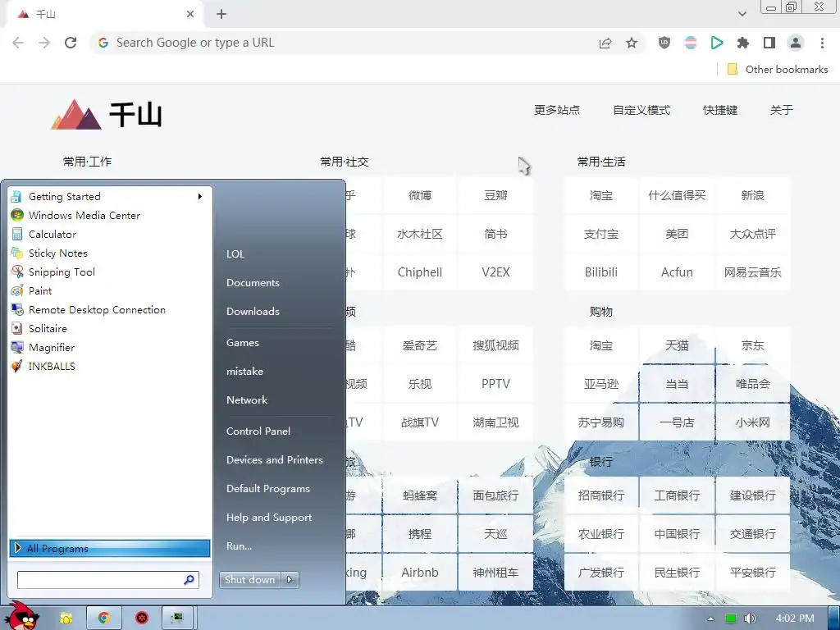Open the Chiphell site tile
The image size is (840, 630).
click(420, 272)
